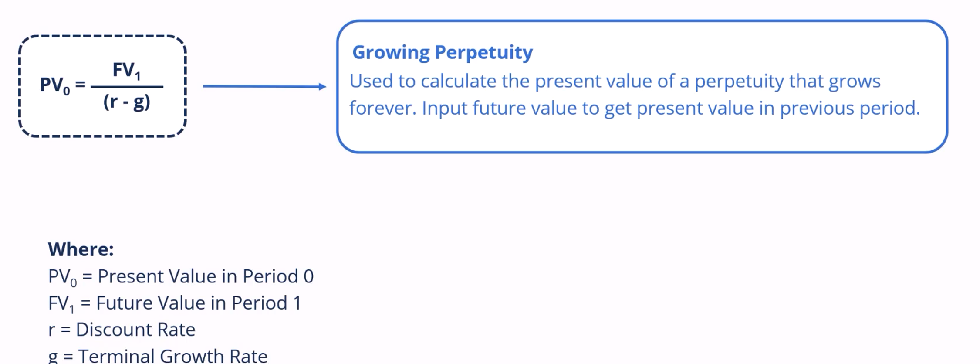Click the FV1 symbol in the Where list

click(61, 304)
